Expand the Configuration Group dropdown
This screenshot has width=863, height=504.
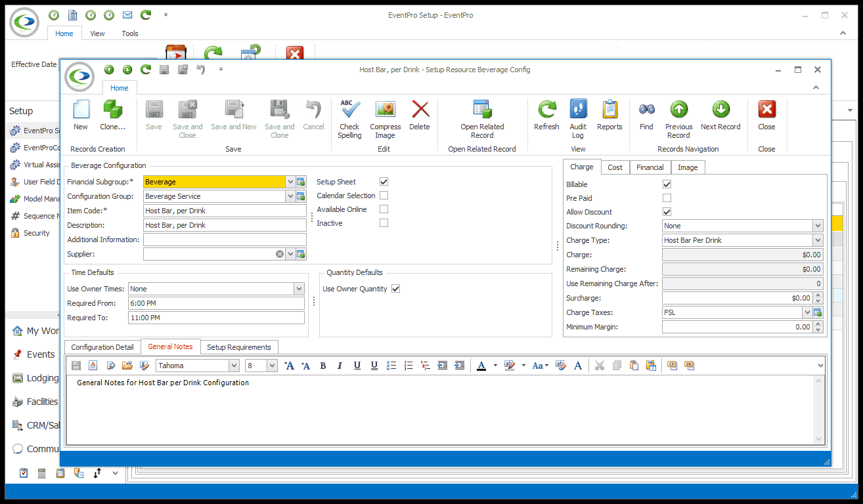(290, 196)
